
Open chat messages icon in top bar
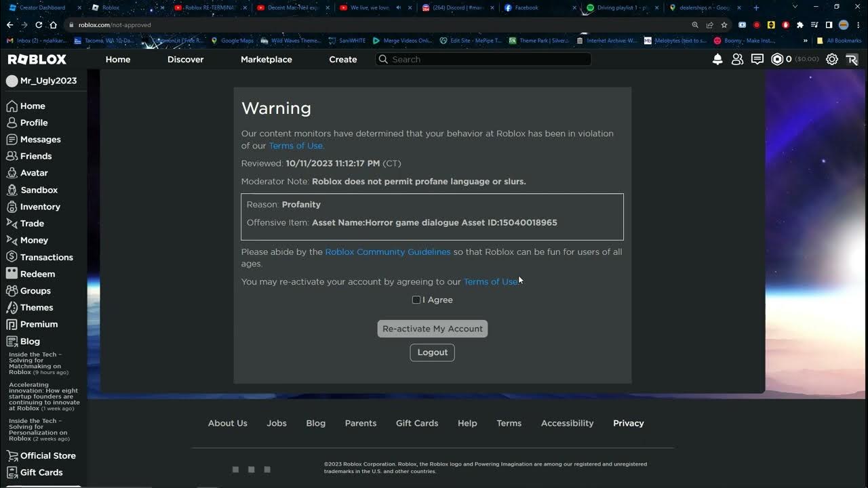coord(757,60)
